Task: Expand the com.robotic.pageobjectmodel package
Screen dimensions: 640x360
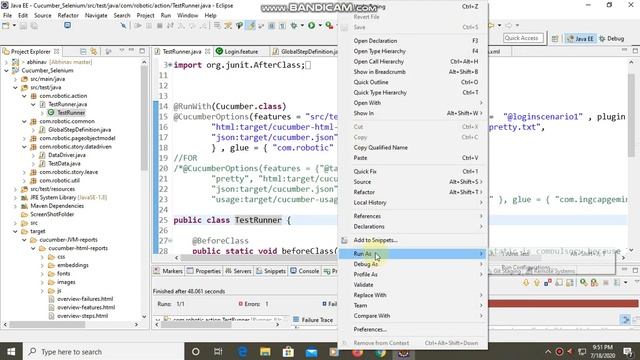Action: (24, 138)
